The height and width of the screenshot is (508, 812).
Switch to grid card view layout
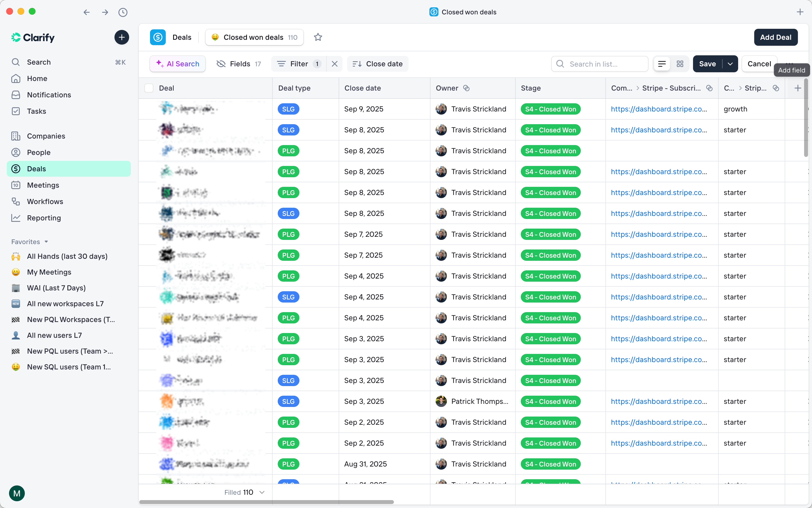point(680,64)
